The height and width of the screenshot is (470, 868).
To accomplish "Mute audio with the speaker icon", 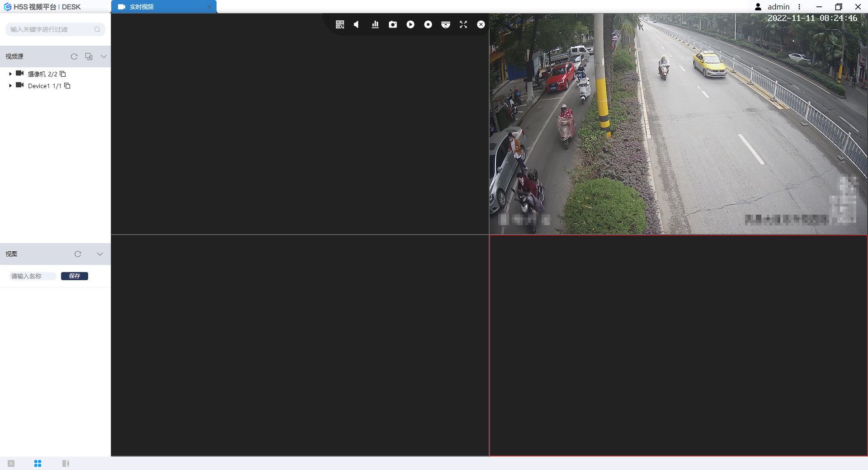I will click(x=357, y=25).
